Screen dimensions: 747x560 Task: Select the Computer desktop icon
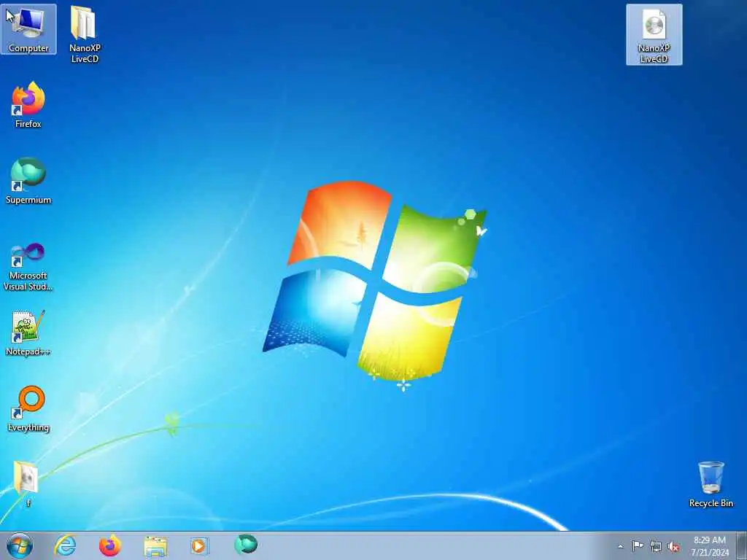coord(28,29)
